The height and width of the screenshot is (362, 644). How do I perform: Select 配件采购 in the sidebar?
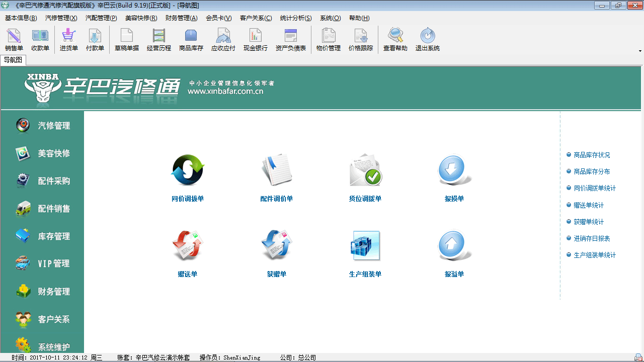point(42,181)
